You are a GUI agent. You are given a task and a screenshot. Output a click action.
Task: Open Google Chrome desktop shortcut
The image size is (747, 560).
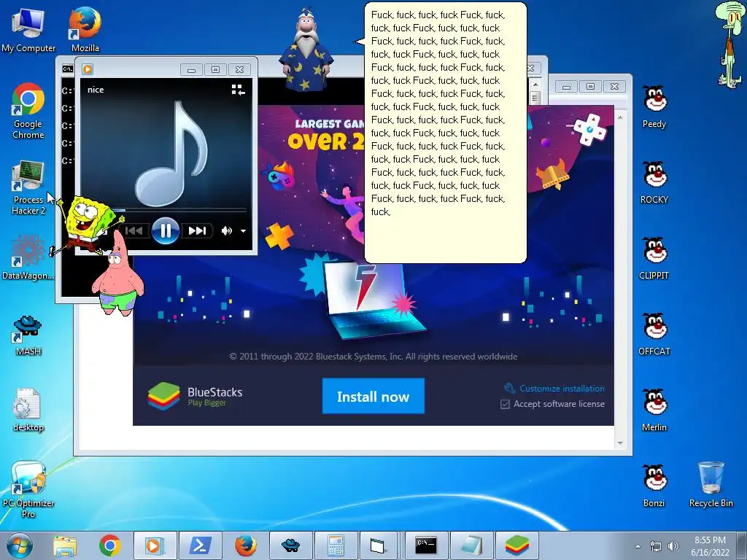point(28,111)
